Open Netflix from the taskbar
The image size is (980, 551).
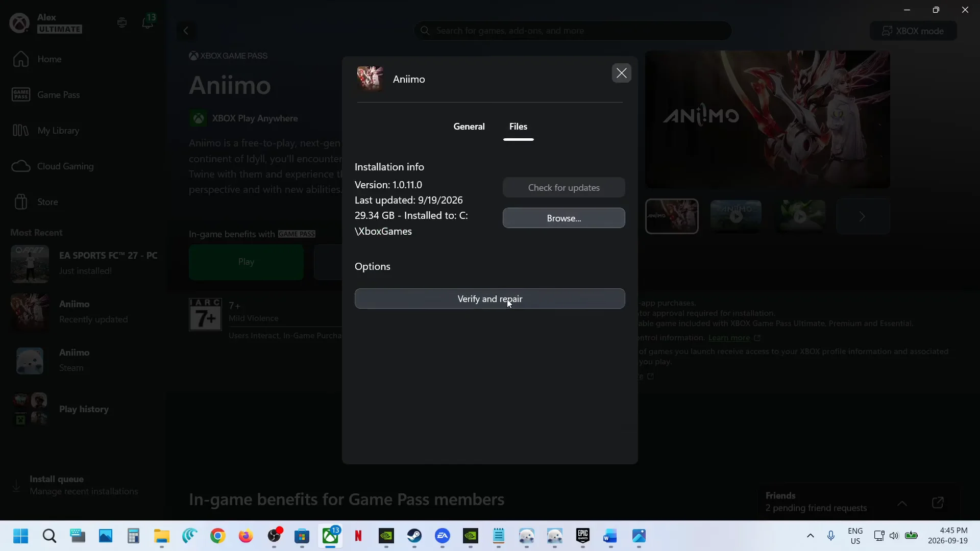[x=358, y=536]
